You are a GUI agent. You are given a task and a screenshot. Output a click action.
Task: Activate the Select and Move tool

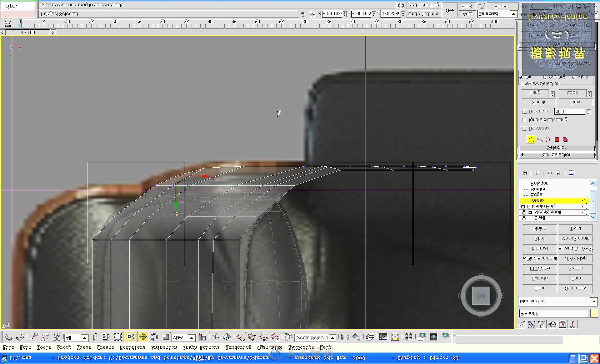pyautogui.click(x=143, y=337)
